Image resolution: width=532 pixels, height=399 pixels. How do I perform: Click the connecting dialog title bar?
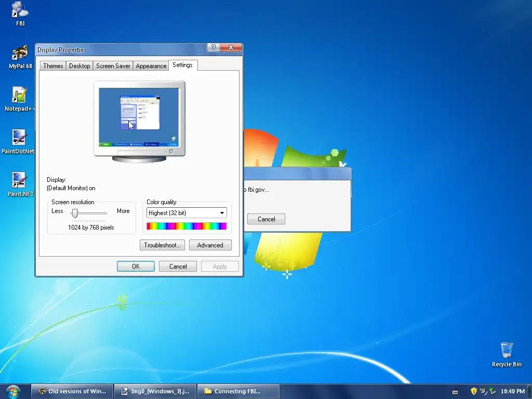click(x=298, y=174)
